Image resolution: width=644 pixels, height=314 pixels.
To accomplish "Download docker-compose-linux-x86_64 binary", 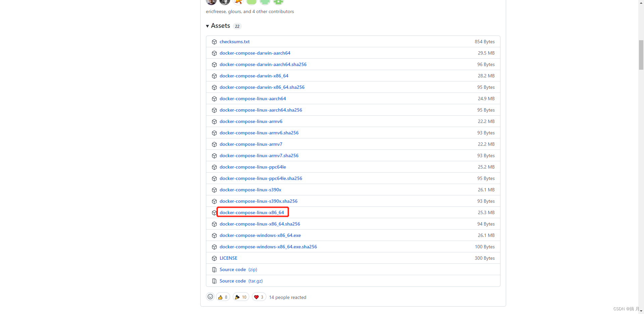I will pyautogui.click(x=252, y=212).
